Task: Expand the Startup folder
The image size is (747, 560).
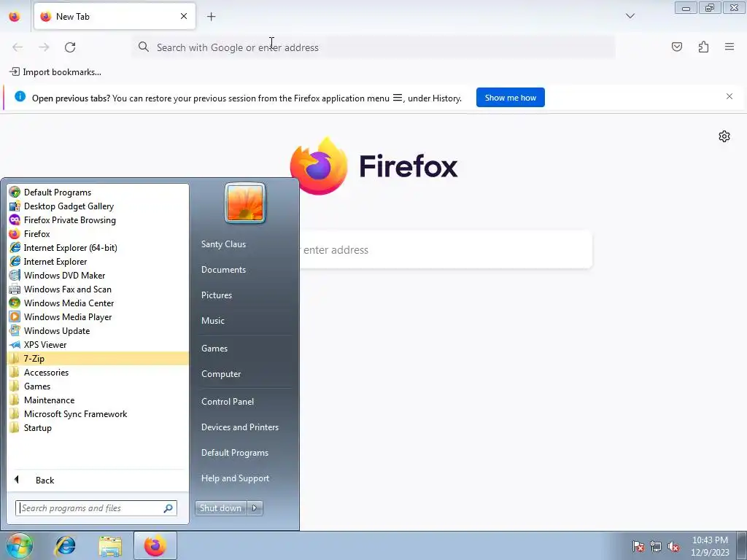Action: pyautogui.click(x=98, y=427)
